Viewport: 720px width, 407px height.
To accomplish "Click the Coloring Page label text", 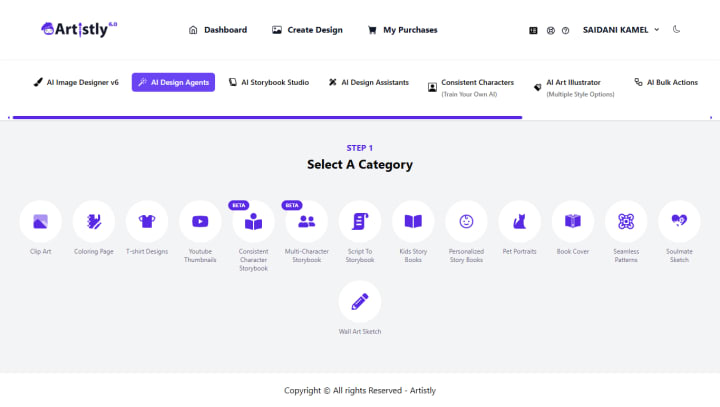I will click(94, 251).
